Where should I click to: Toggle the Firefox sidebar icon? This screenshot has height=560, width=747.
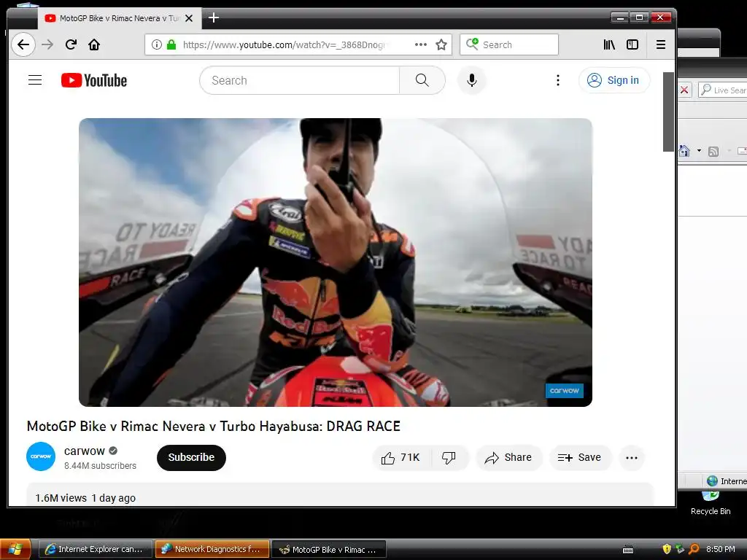[632, 44]
